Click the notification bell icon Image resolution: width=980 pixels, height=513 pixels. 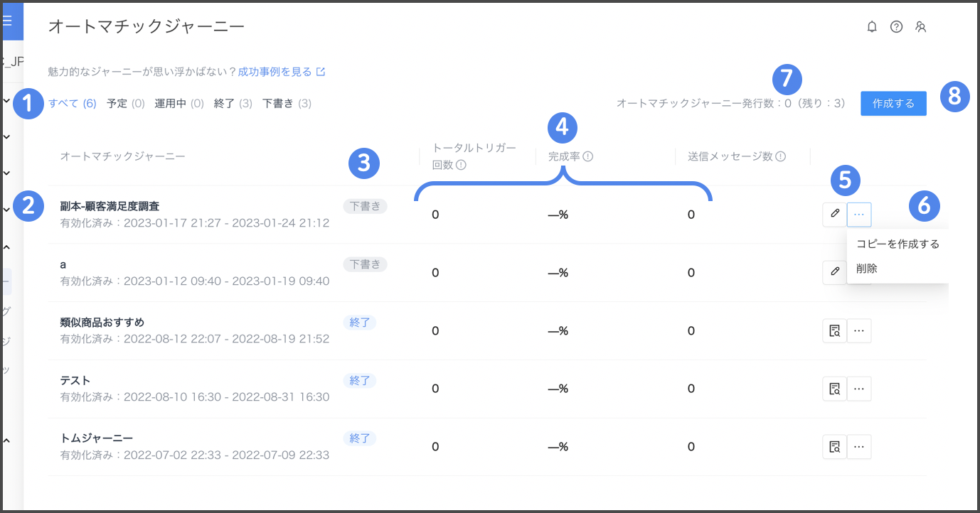click(x=872, y=27)
